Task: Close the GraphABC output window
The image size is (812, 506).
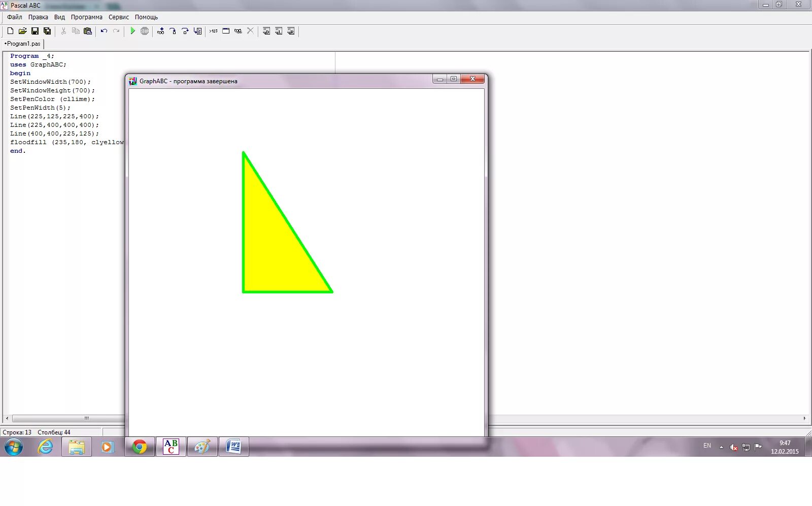Action: click(472, 79)
